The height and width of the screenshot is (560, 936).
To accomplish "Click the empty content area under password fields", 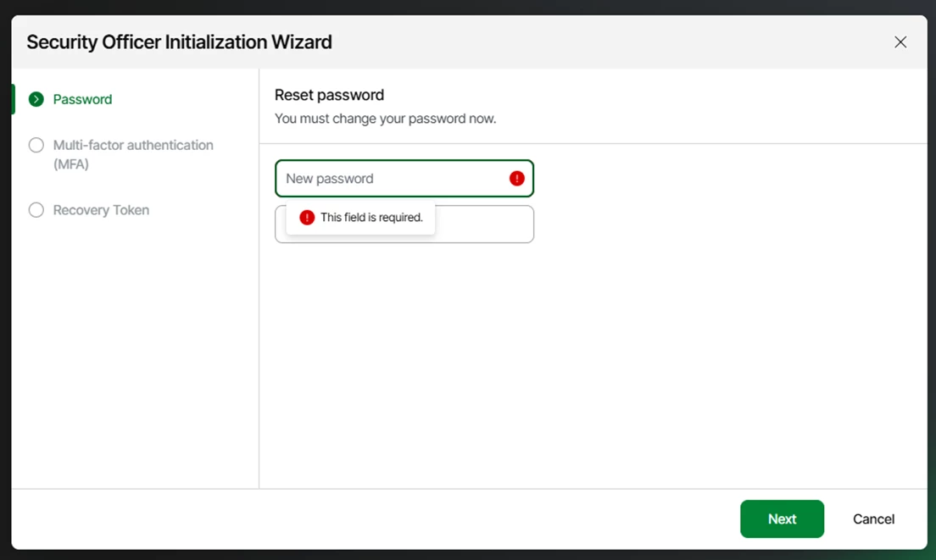I will 592,364.
